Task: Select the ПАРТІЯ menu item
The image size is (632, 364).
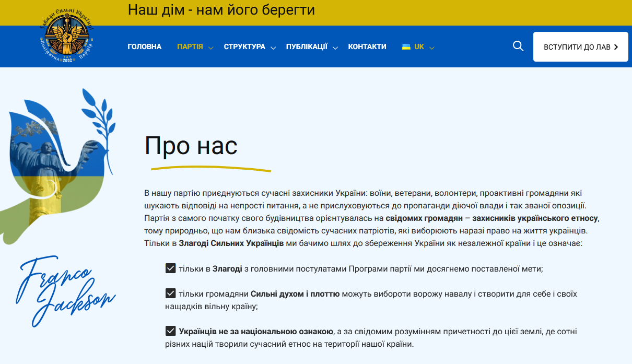Action: (x=190, y=46)
